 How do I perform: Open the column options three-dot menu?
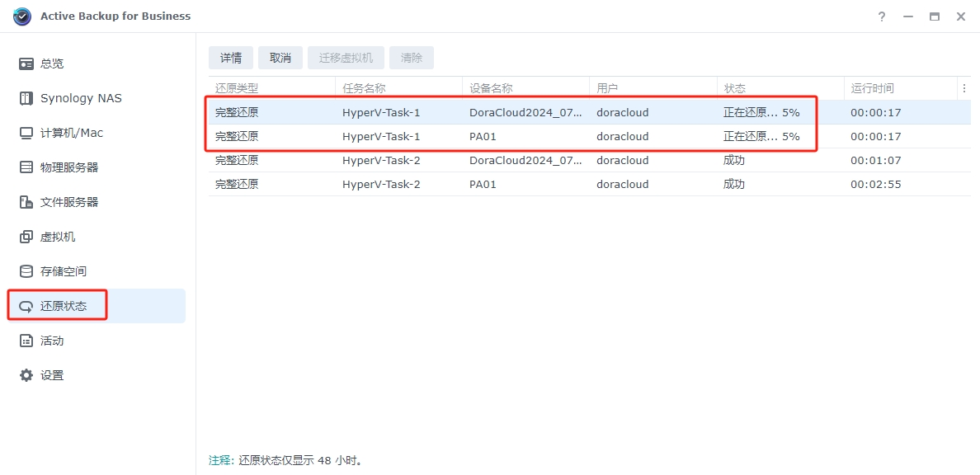pyautogui.click(x=964, y=88)
